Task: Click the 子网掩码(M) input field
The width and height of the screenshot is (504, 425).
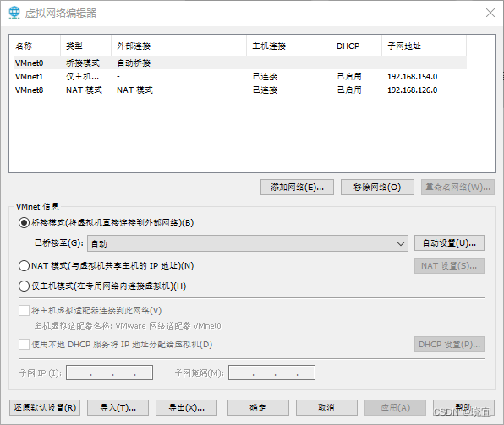Action: click(x=272, y=373)
